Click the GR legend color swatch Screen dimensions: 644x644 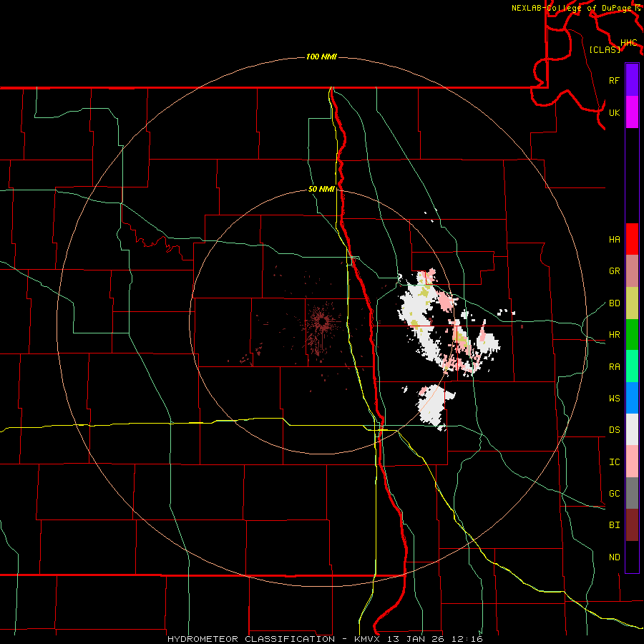click(x=632, y=271)
